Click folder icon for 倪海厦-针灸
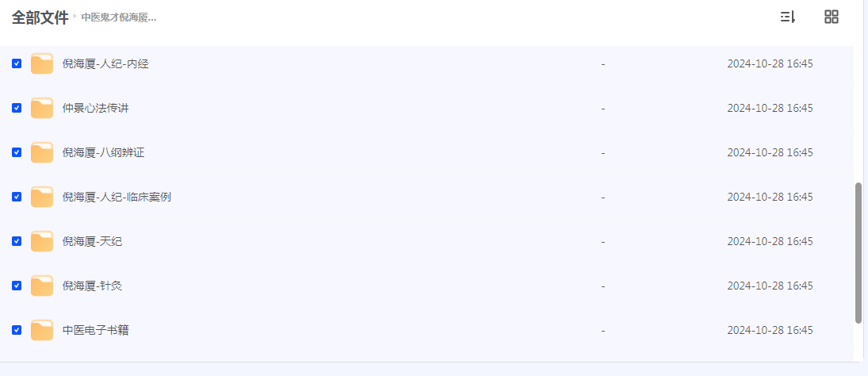This screenshot has height=376, width=868. click(x=42, y=286)
